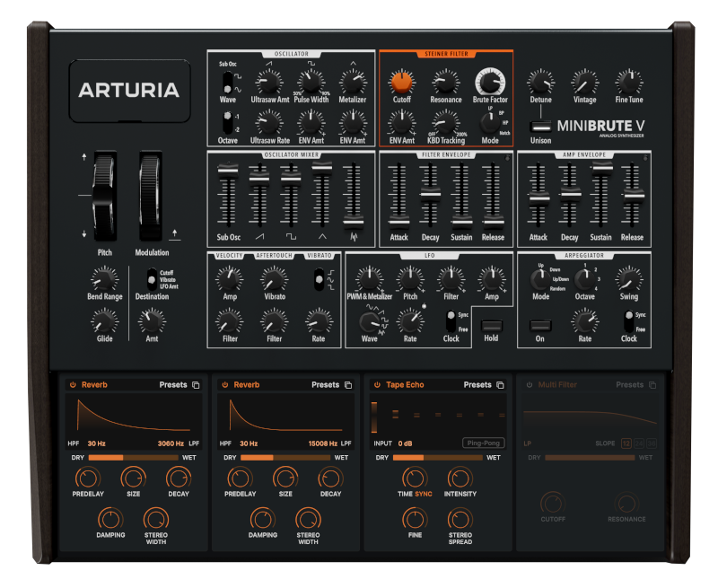The height and width of the screenshot is (588, 718).
Task: Click the 15008 Hz LPF value
Action: tap(323, 443)
